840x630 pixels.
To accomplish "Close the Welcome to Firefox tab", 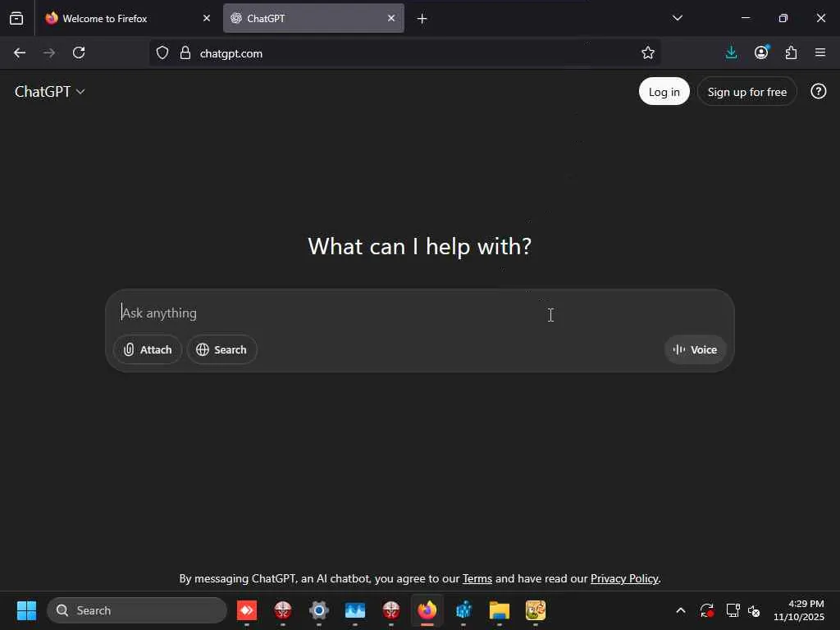I will tap(206, 18).
